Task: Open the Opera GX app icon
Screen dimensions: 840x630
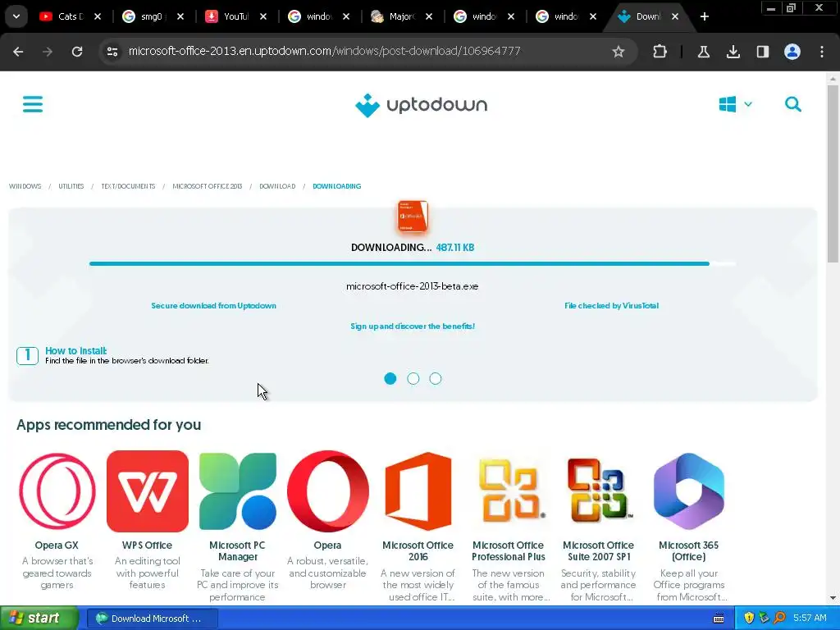Action: [57, 491]
